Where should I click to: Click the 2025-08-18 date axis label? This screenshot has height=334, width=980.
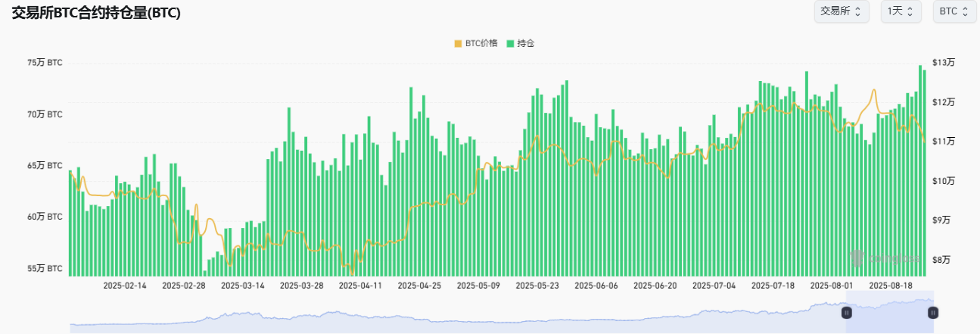[891, 286]
